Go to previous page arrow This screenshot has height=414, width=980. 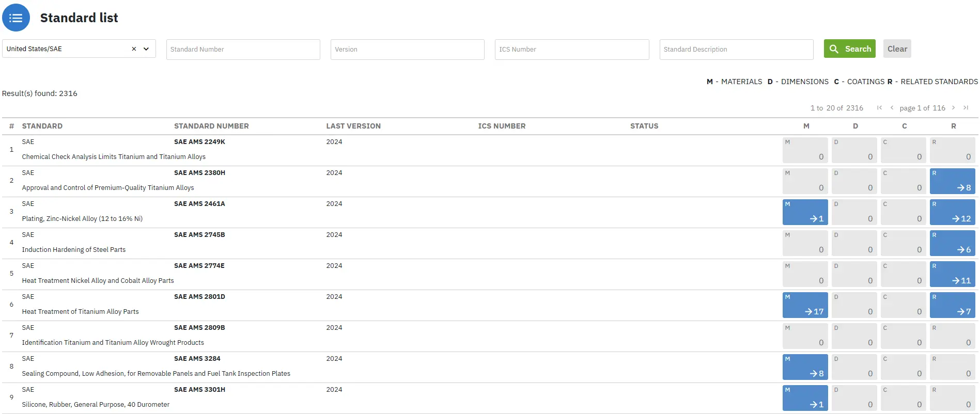coord(892,108)
